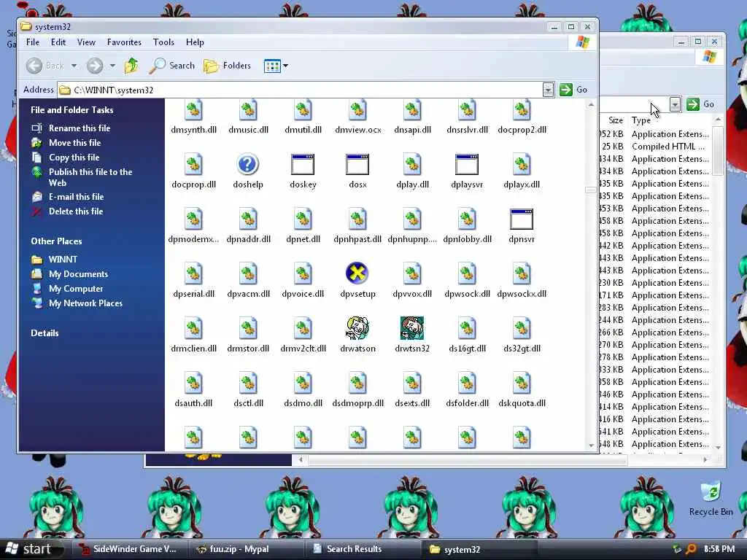747x560 pixels.
Task: Select the dmsynth.dll file icon
Action: [x=193, y=111]
